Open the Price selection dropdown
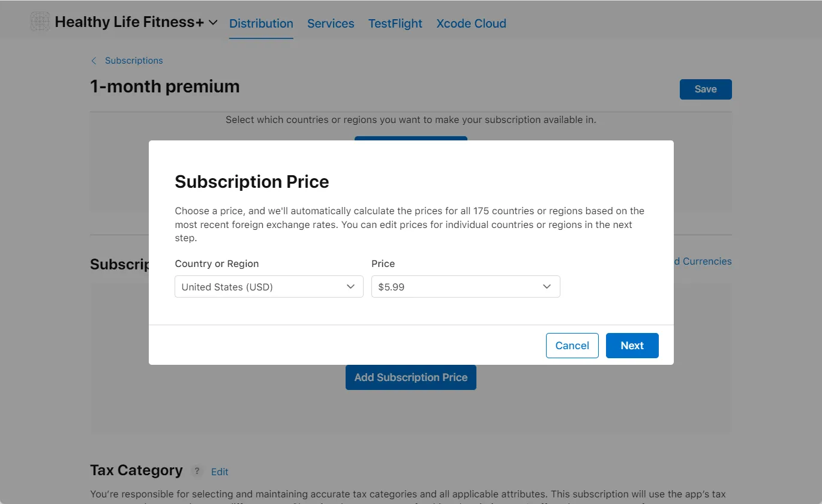Image resolution: width=822 pixels, height=504 pixels. (465, 287)
